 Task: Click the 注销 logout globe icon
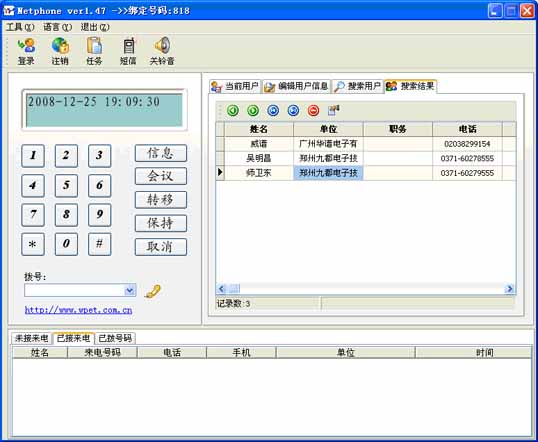60,51
